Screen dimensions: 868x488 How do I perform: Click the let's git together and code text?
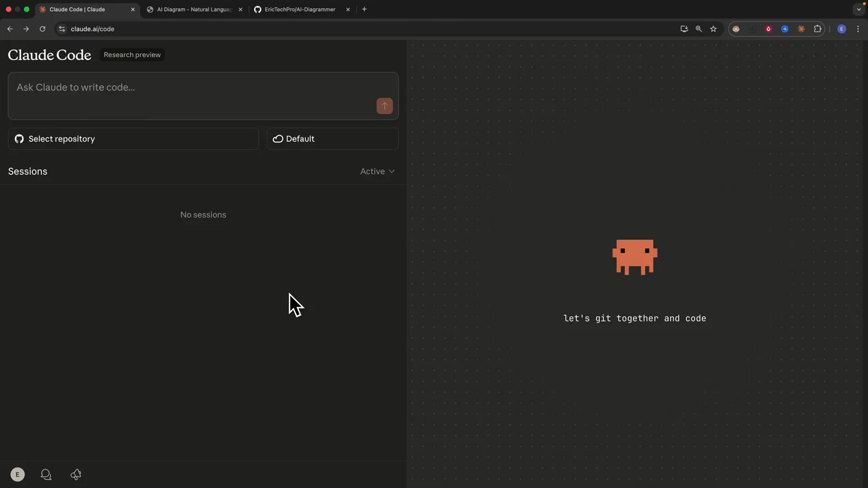click(x=635, y=318)
